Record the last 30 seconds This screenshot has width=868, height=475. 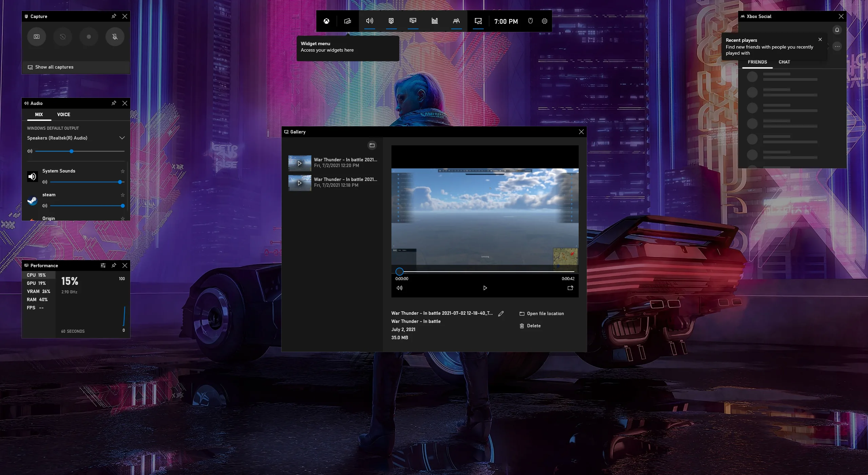coord(63,37)
